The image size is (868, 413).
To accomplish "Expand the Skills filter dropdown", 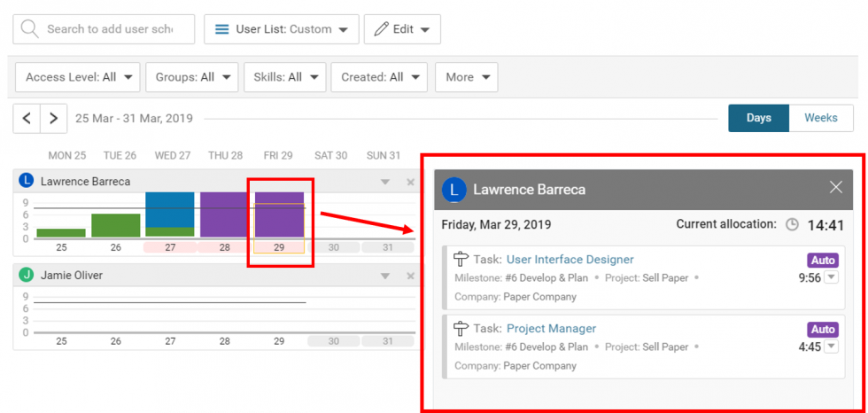I will 284,77.
